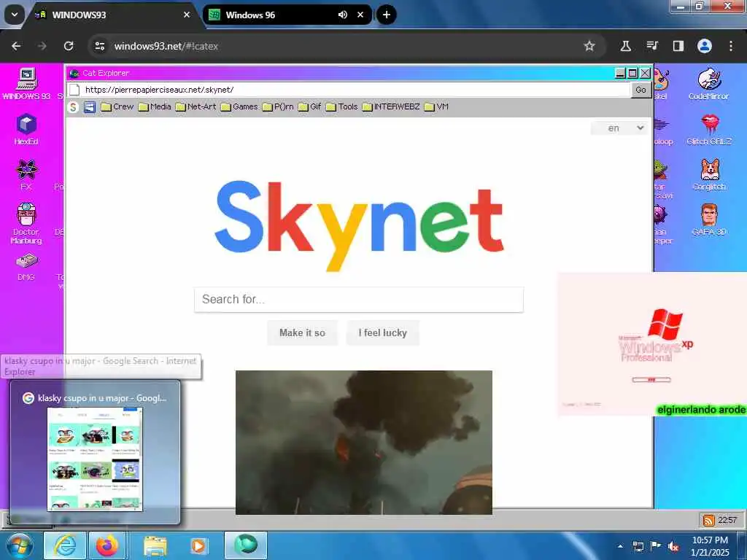Open Chrome Labs flask icon
The width and height of the screenshot is (747, 560).
tap(625, 46)
